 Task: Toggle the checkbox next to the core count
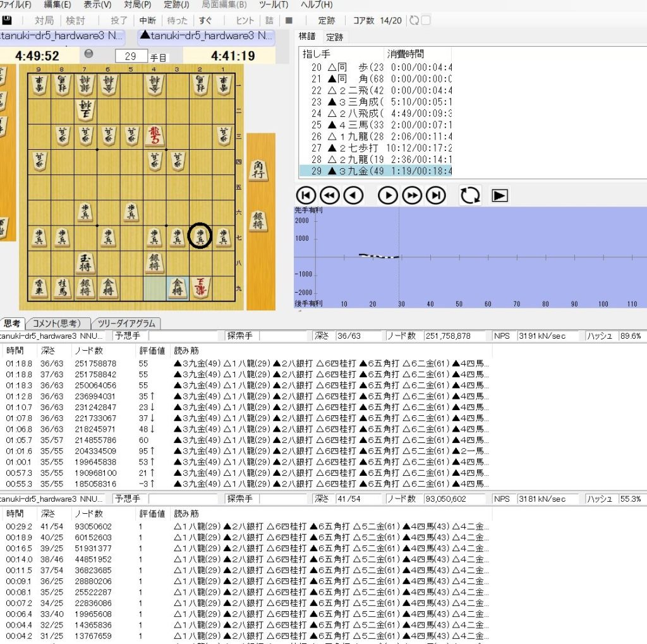click(x=426, y=20)
